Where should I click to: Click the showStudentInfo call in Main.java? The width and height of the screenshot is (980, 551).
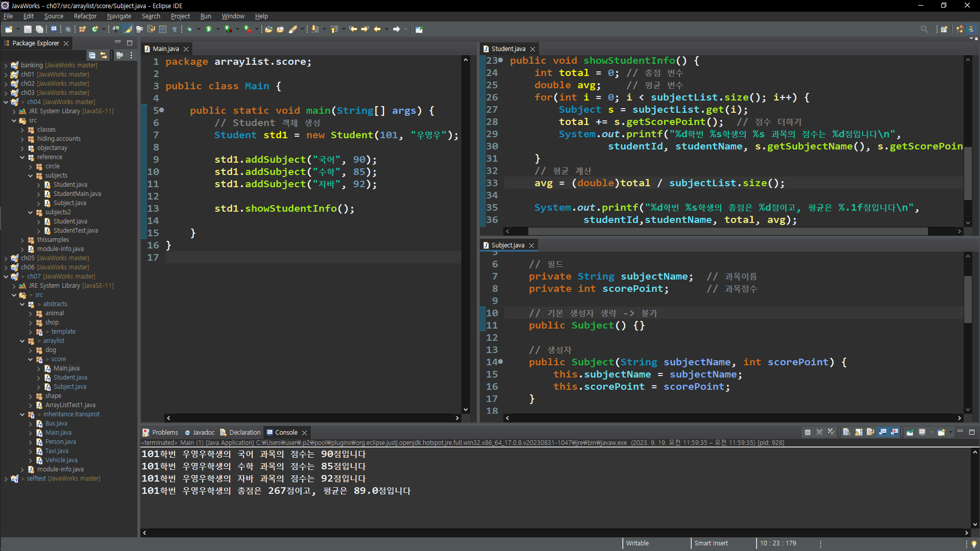pyautogui.click(x=290, y=209)
